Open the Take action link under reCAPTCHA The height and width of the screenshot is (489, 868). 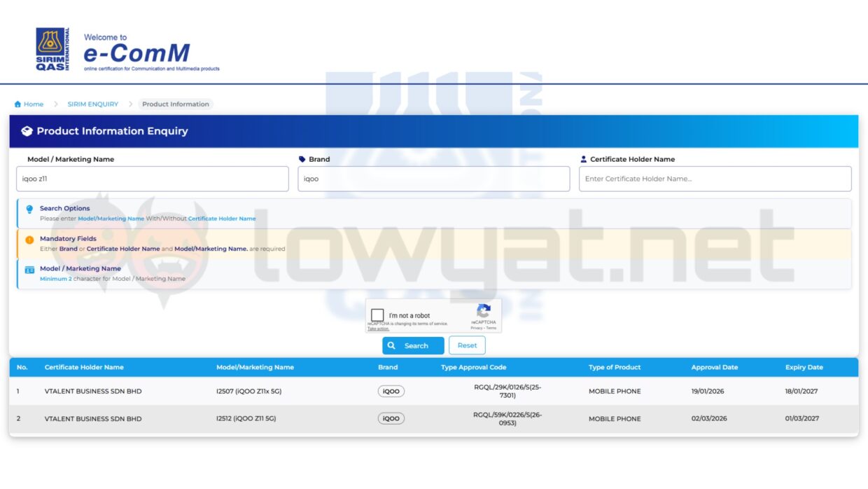coord(377,328)
